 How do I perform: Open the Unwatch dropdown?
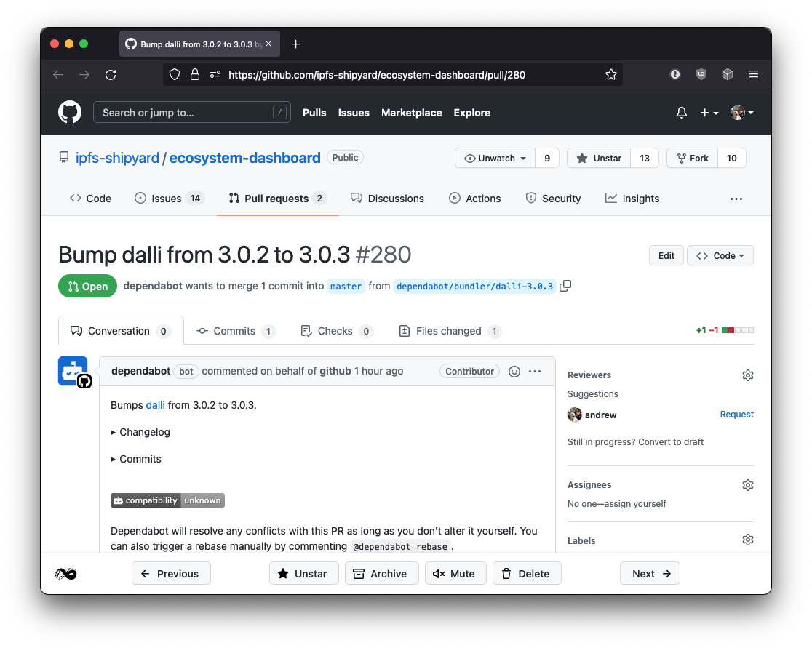click(495, 159)
